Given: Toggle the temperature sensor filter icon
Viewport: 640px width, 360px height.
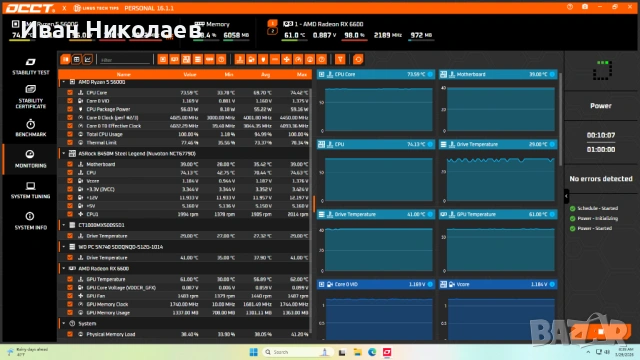Looking at the screenshot, I should coord(240,60).
